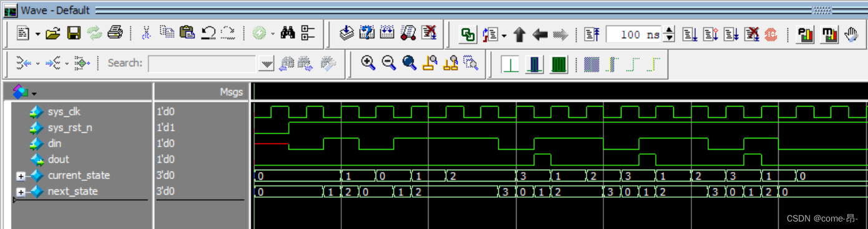
Task: Open the Find Previous Transition dropdown
Action: coord(38,64)
